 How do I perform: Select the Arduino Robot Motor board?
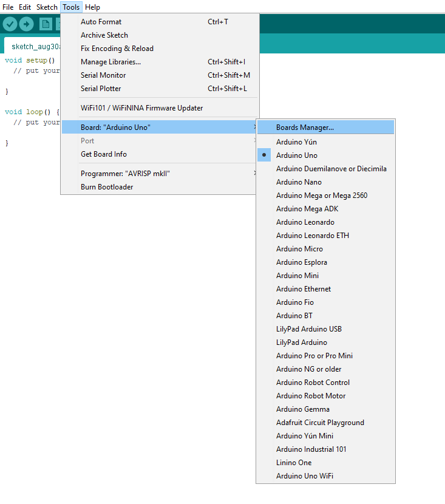pos(326,396)
